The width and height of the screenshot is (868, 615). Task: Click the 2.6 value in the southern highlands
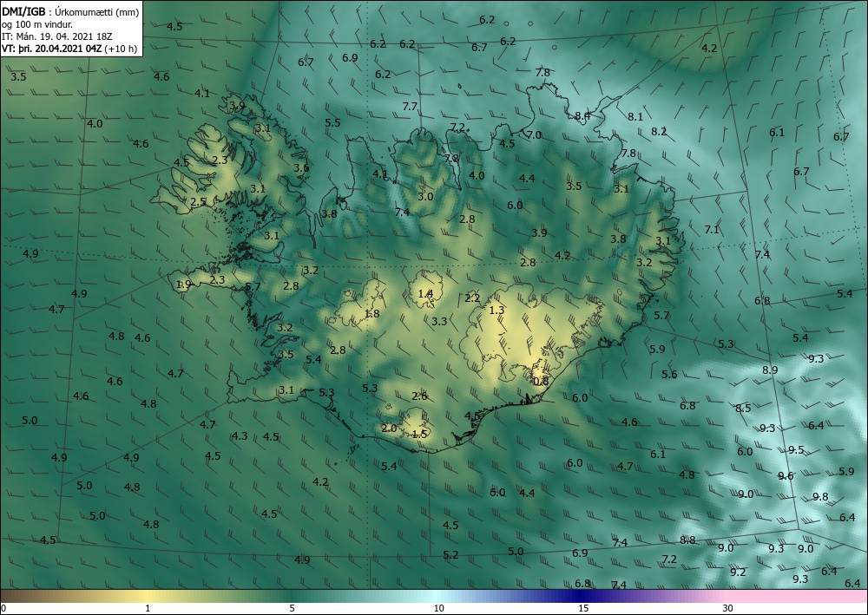(x=419, y=396)
